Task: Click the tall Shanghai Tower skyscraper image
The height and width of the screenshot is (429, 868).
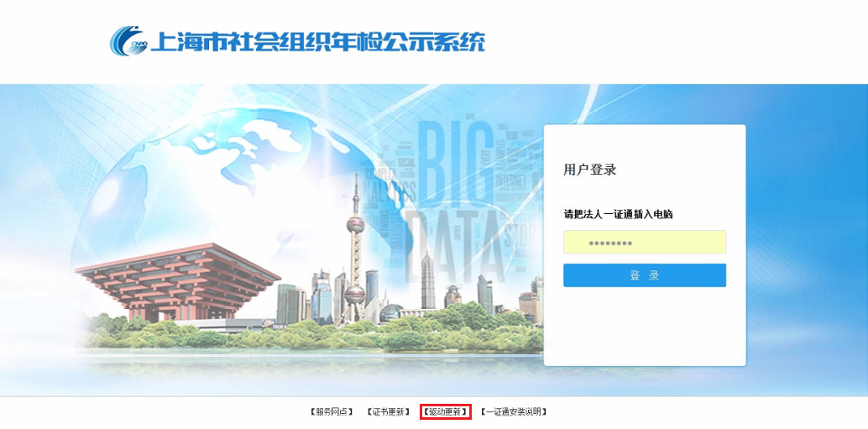Action: [x=428, y=280]
